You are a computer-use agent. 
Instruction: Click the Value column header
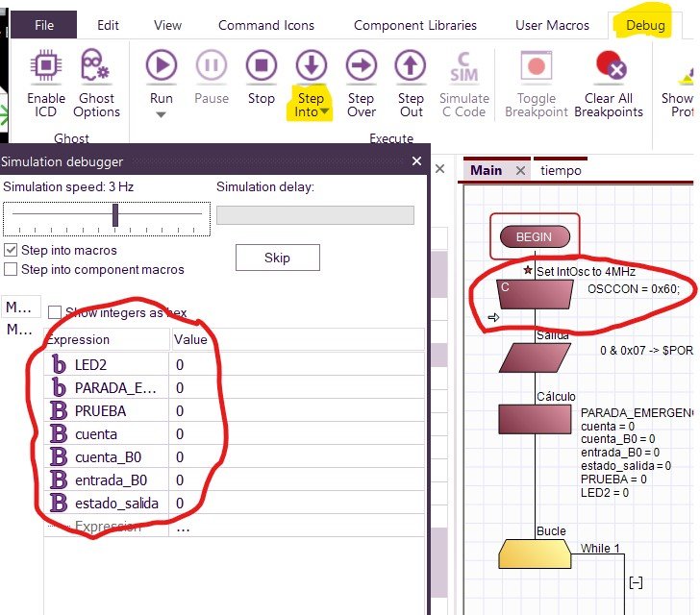(x=297, y=339)
